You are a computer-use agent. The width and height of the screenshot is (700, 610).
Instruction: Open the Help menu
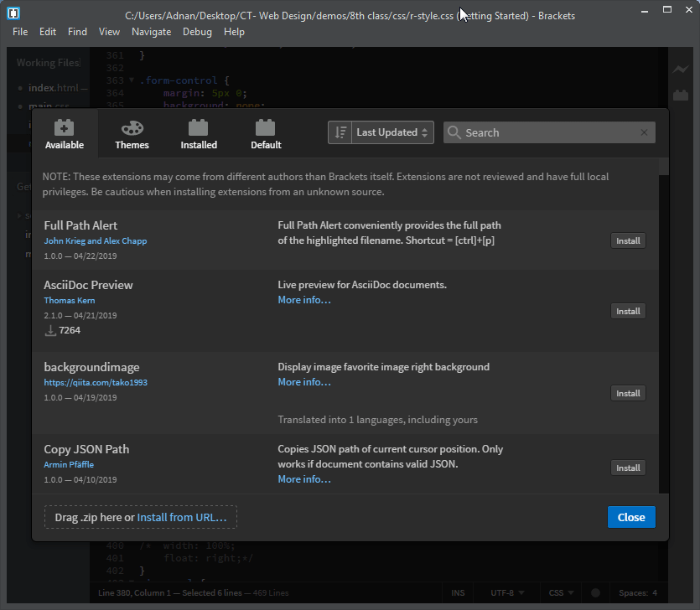[x=234, y=32]
